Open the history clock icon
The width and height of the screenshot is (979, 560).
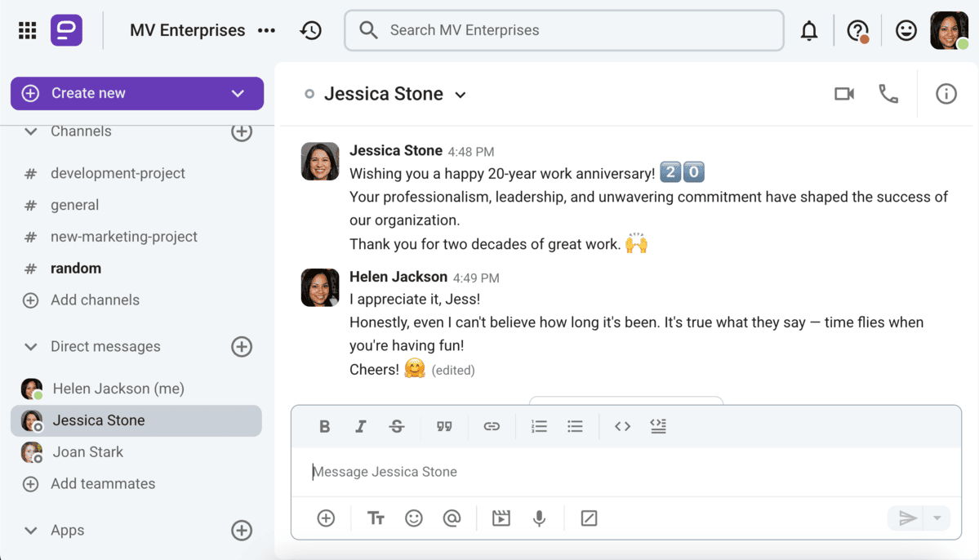[x=311, y=30]
